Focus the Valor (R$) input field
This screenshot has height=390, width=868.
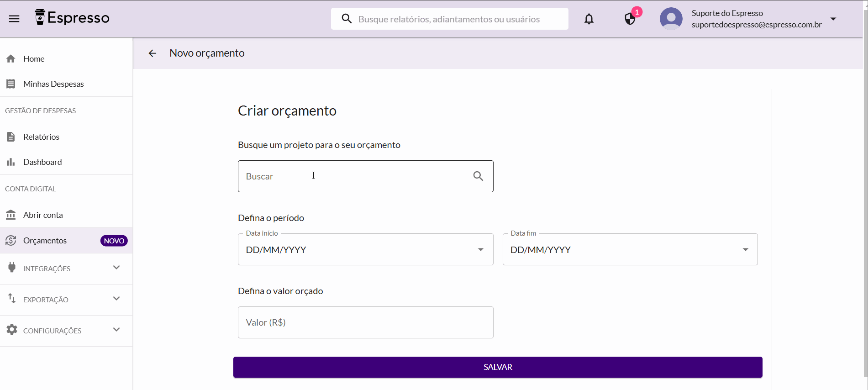(x=366, y=322)
